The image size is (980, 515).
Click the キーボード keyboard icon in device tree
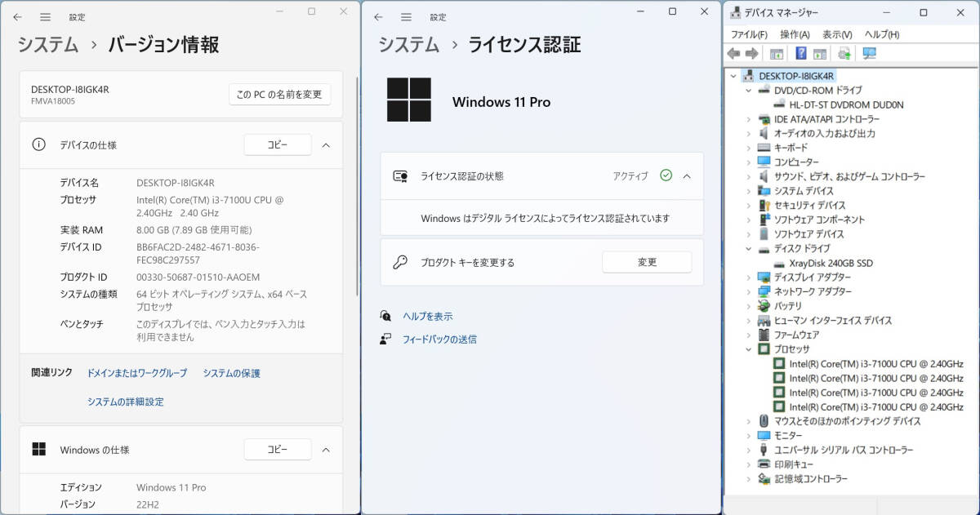click(x=764, y=148)
